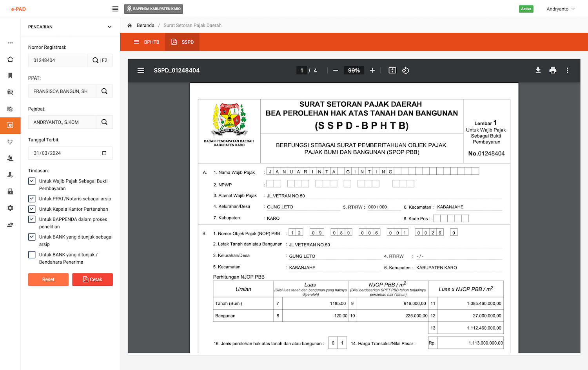Screen dimensions: 588x370
Task: Uncheck Untuk PPAT/Notaris sebagai arsip
Action: (32, 199)
